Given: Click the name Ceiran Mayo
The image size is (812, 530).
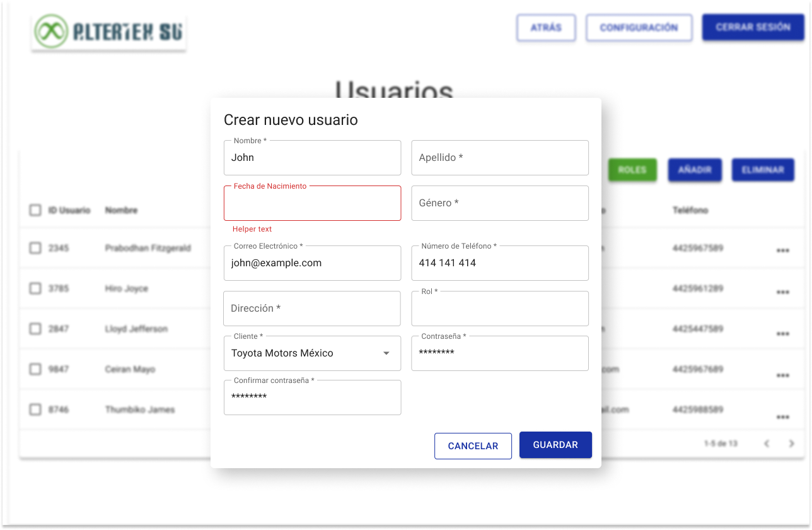Looking at the screenshot, I should [130, 369].
